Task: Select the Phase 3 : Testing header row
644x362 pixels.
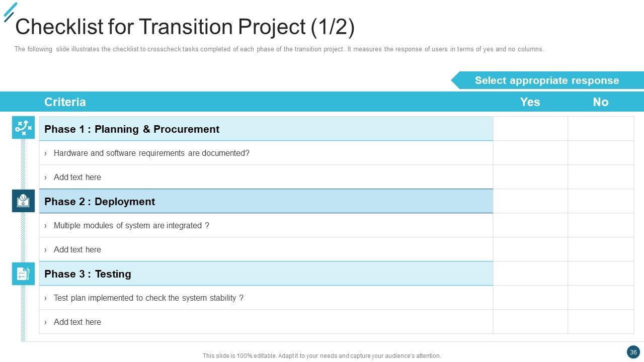Action: tap(88, 274)
